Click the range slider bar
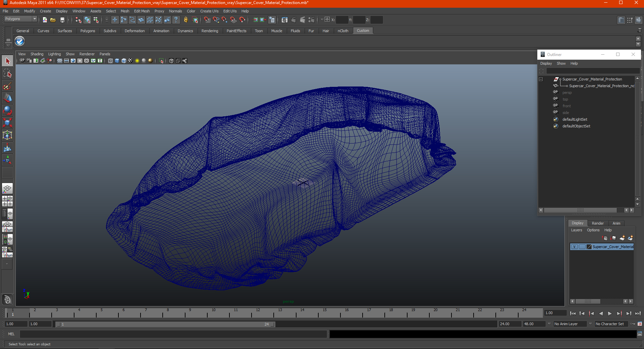The height and width of the screenshot is (349, 644). 165,324
